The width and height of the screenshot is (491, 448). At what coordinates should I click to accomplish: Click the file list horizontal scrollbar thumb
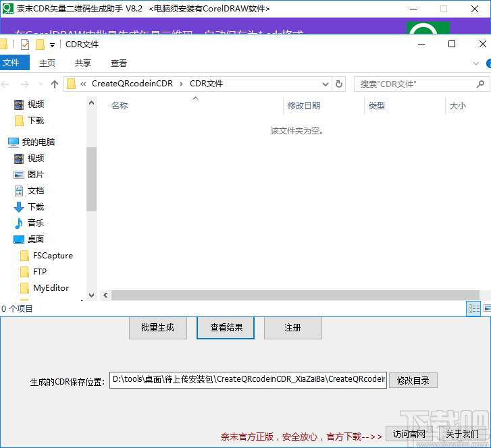pyautogui.click(x=295, y=295)
